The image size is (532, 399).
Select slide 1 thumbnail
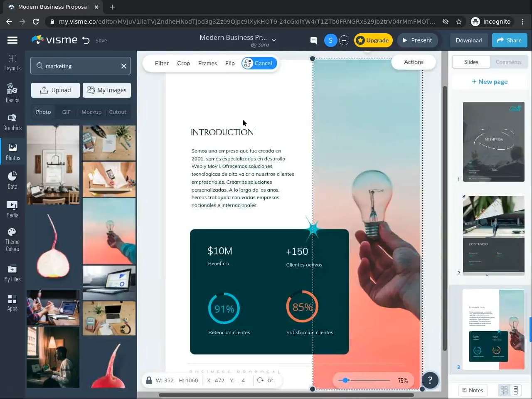494,142
